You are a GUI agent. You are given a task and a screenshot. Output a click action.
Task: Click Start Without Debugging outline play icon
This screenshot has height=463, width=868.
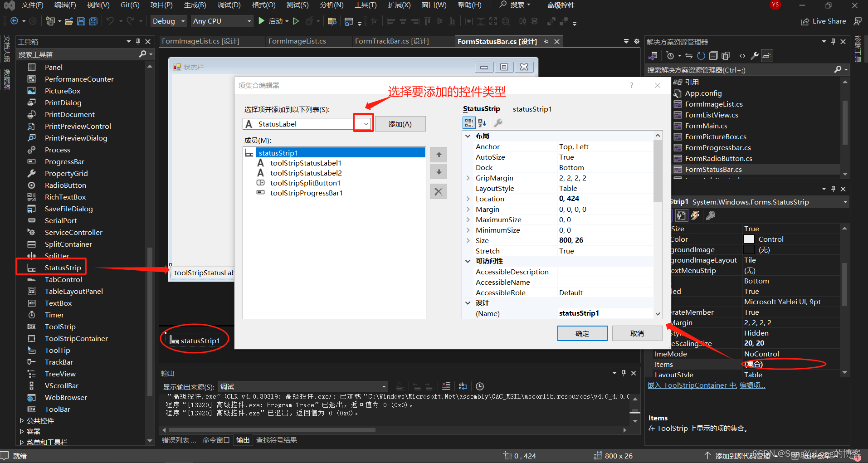296,21
